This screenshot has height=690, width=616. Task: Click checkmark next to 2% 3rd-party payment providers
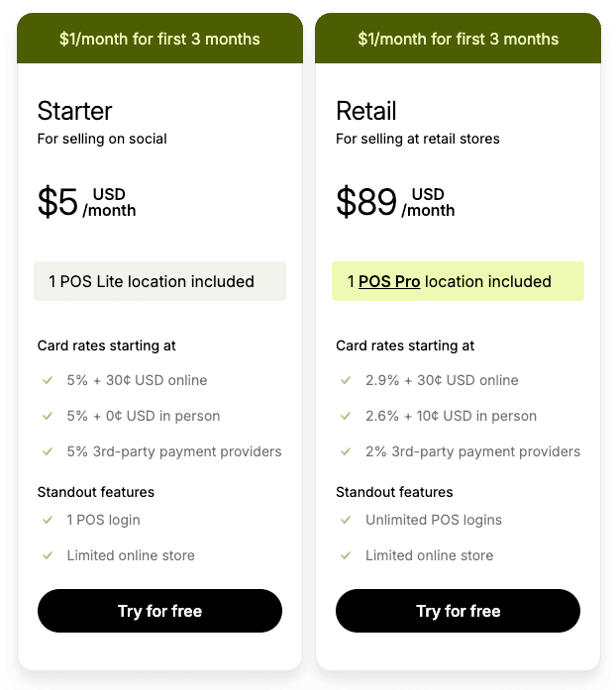(x=345, y=451)
